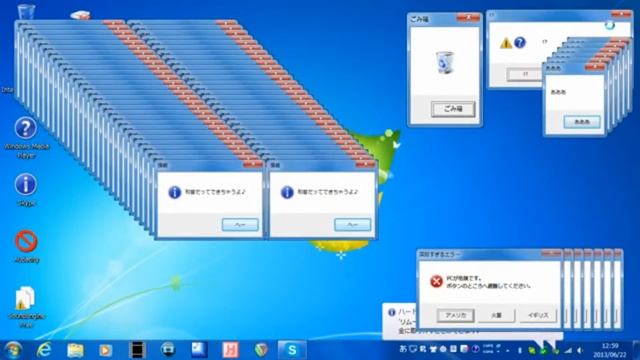The width and height of the screenshot is (640, 360).
Task: Click the red H taskbar icon
Action: [230, 350]
